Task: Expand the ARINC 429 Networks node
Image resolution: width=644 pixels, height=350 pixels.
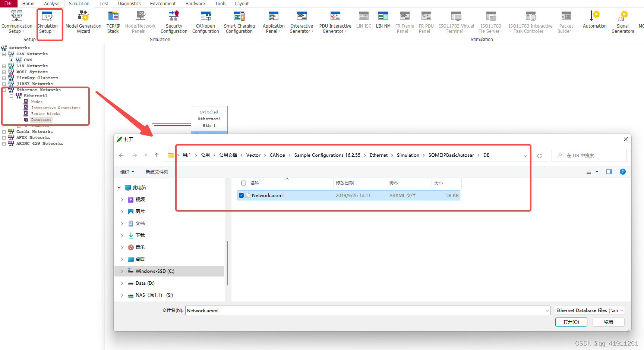Action: coord(4,144)
